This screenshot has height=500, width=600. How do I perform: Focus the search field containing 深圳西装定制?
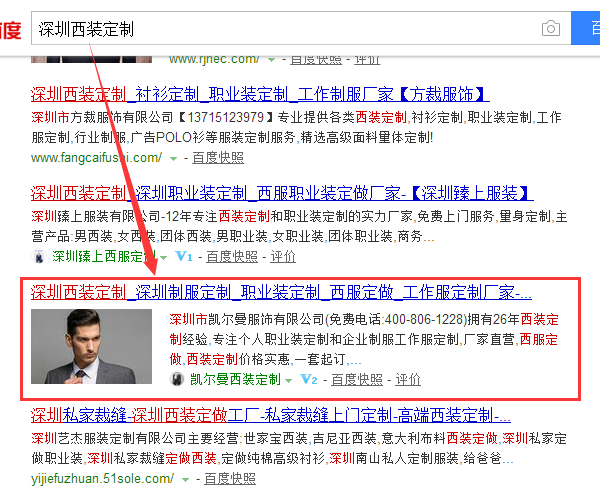click(301, 28)
